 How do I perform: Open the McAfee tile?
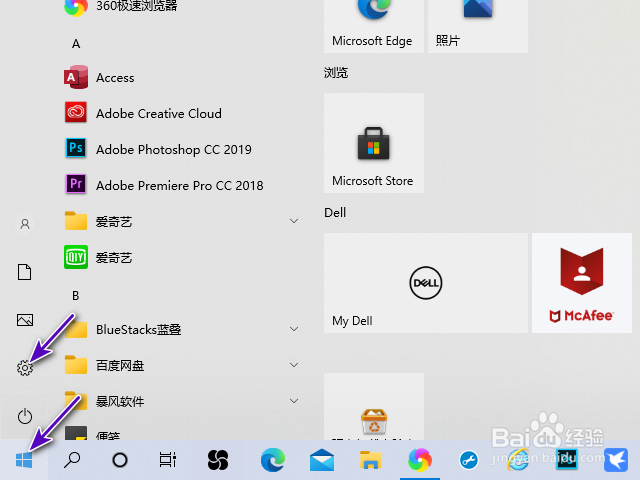(582, 283)
